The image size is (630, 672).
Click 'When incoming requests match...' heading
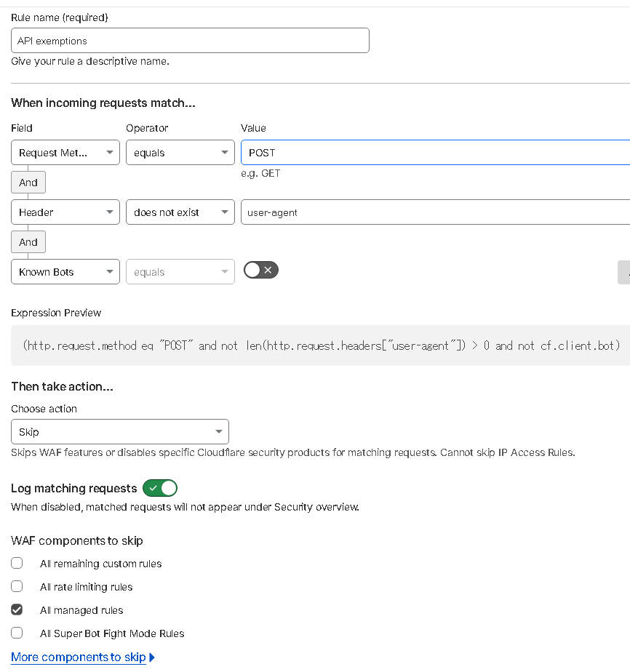pos(103,103)
